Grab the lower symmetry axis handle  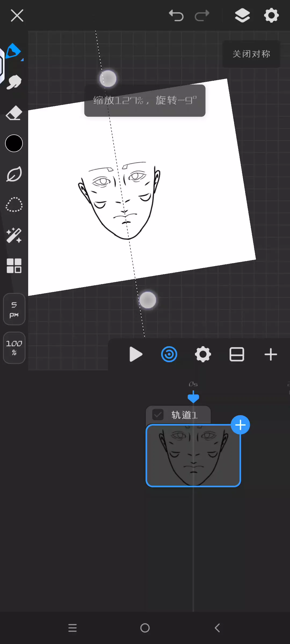148,300
